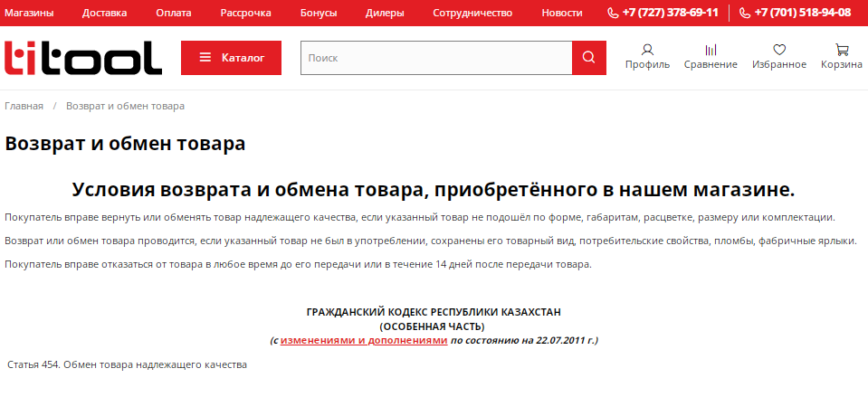Click по состоянию на 22.07.2011 г. text
This screenshot has height=397, width=868.
pyautogui.click(x=524, y=340)
